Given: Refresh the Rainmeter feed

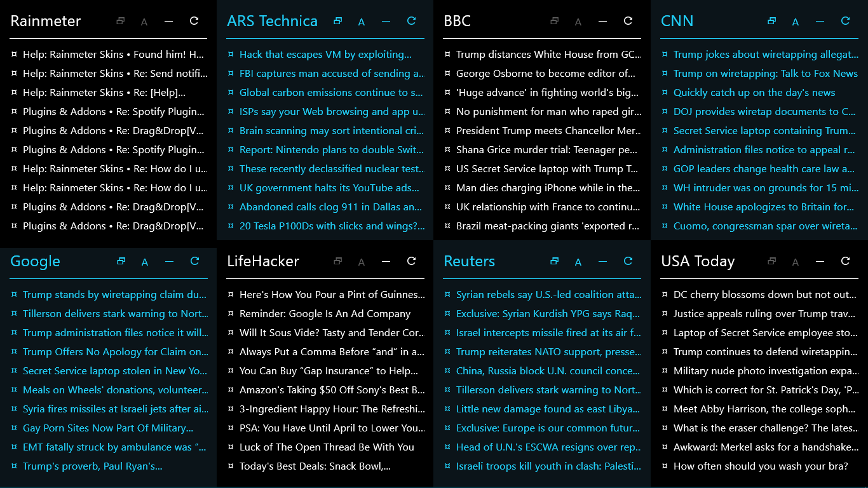Looking at the screenshot, I should [x=194, y=21].
